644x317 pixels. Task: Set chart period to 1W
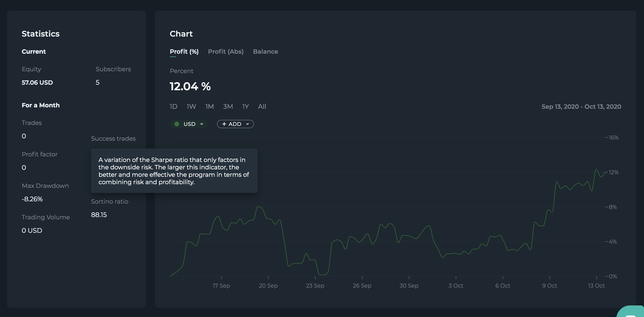(x=191, y=106)
